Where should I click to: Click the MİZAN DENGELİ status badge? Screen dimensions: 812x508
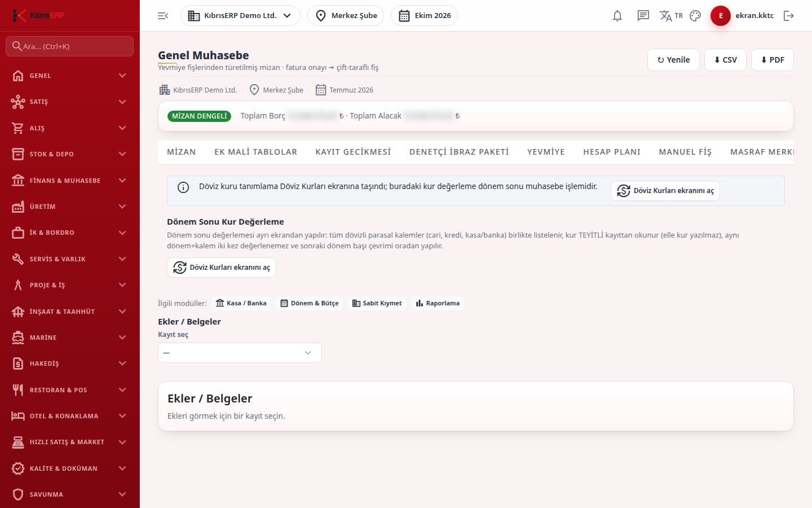(199, 116)
